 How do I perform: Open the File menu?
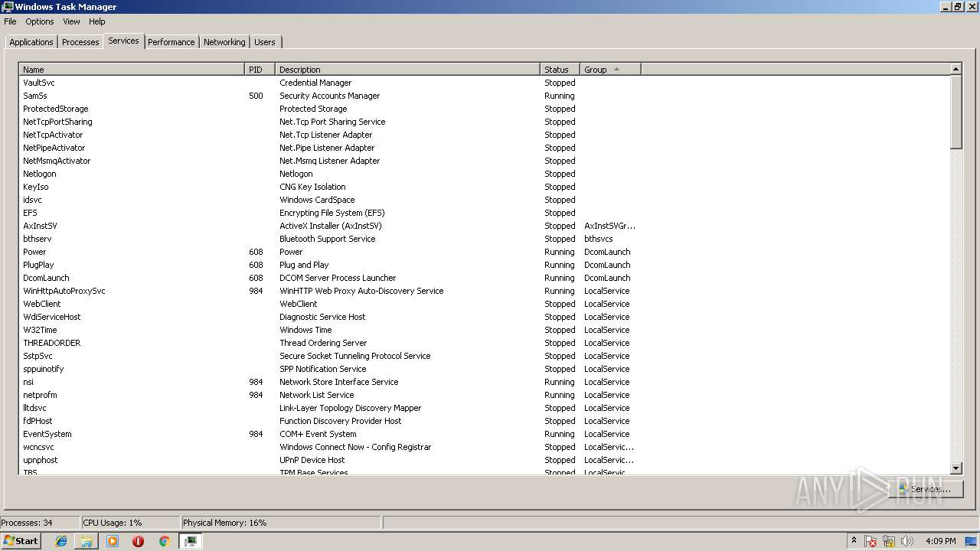[10, 21]
